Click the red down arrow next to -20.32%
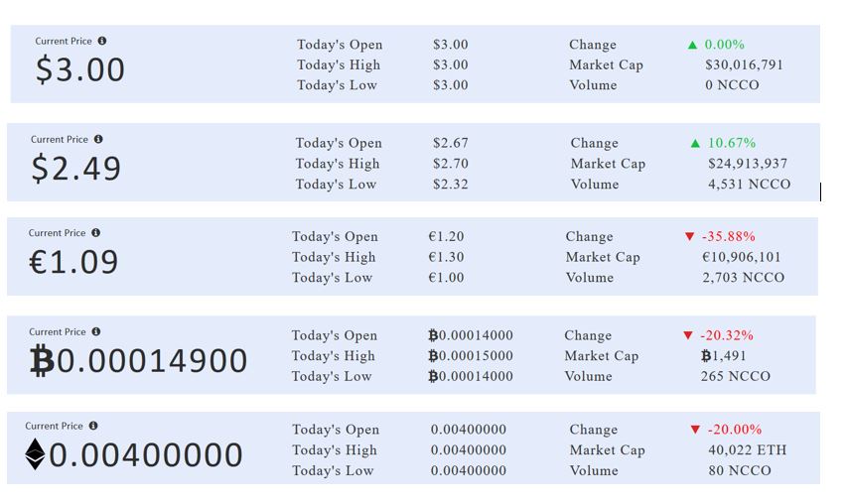The image size is (847, 504). point(687,335)
